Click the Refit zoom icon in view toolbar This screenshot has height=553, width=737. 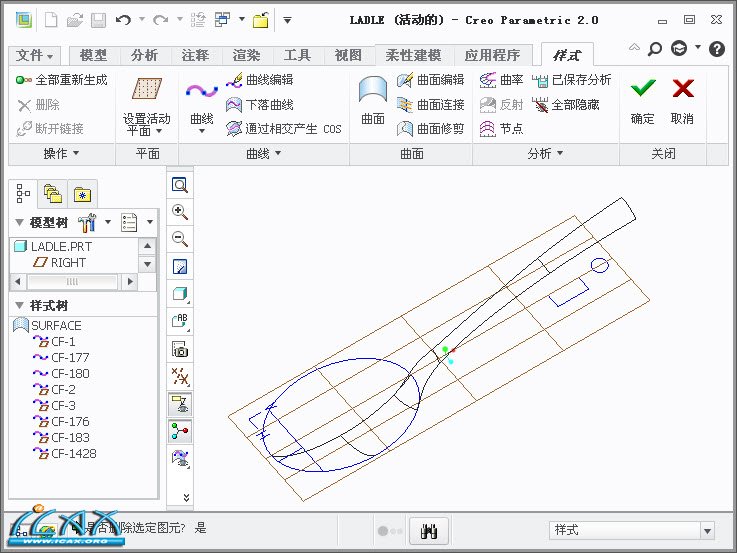pos(180,185)
